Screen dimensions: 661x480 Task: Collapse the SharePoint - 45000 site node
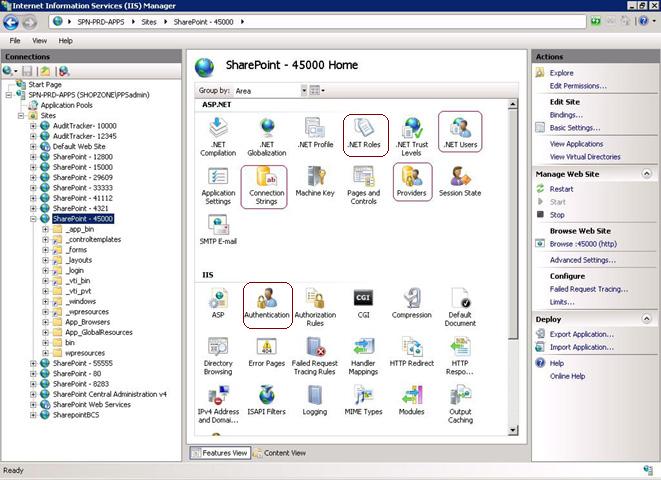33,219
